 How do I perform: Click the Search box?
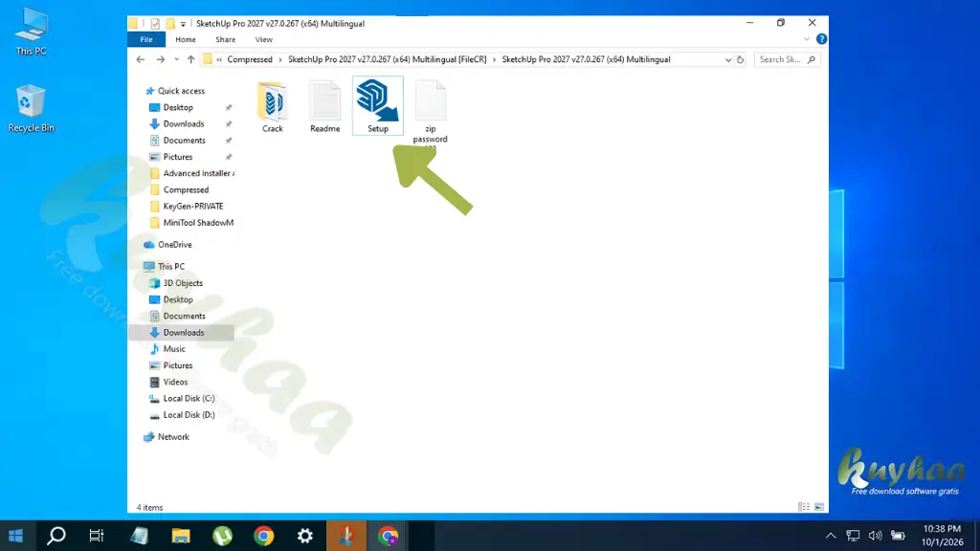[787, 59]
